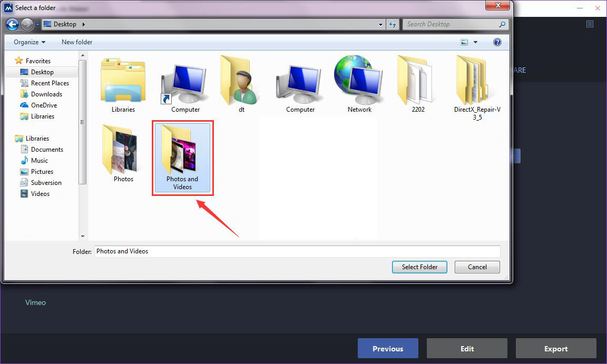607x364 pixels.
Task: Open the Organize menu
Action: (x=30, y=42)
